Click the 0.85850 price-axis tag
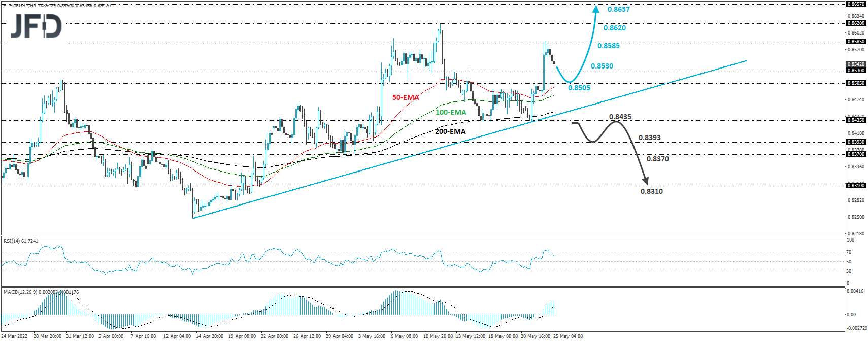 point(856,42)
